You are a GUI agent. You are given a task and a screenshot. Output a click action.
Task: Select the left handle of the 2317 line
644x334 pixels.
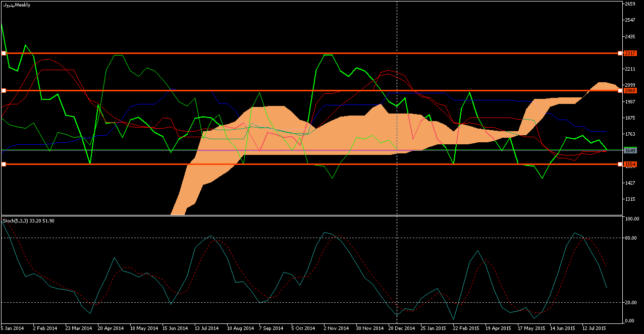tap(4, 53)
